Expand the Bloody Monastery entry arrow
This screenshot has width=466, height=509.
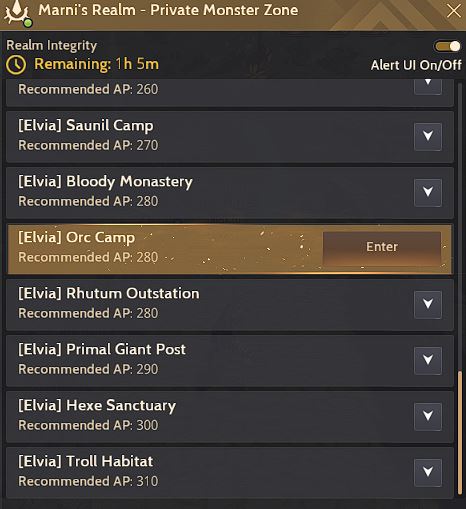428,192
